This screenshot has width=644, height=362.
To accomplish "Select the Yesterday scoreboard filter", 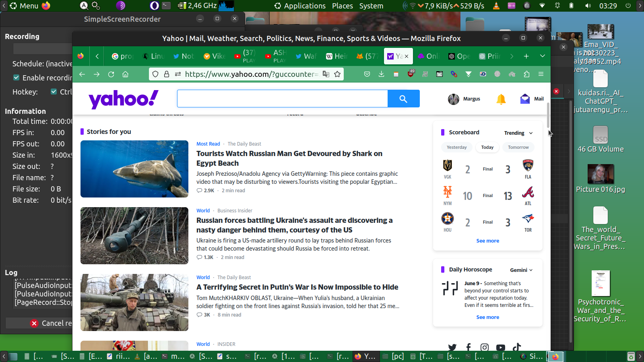I will click(456, 147).
